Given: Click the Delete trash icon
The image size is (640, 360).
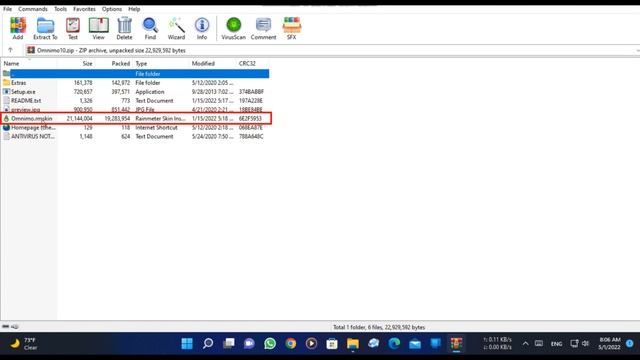Looking at the screenshot, I should [124, 29].
